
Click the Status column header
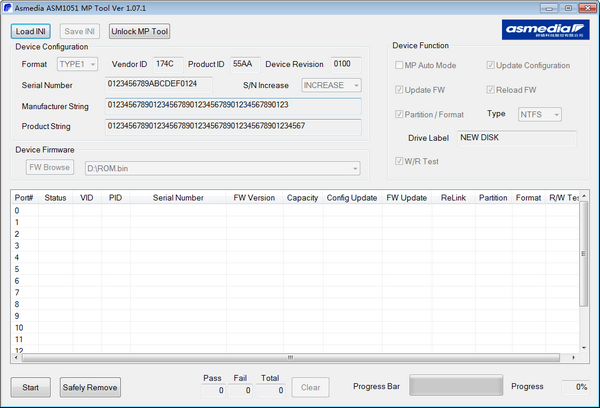click(55, 198)
